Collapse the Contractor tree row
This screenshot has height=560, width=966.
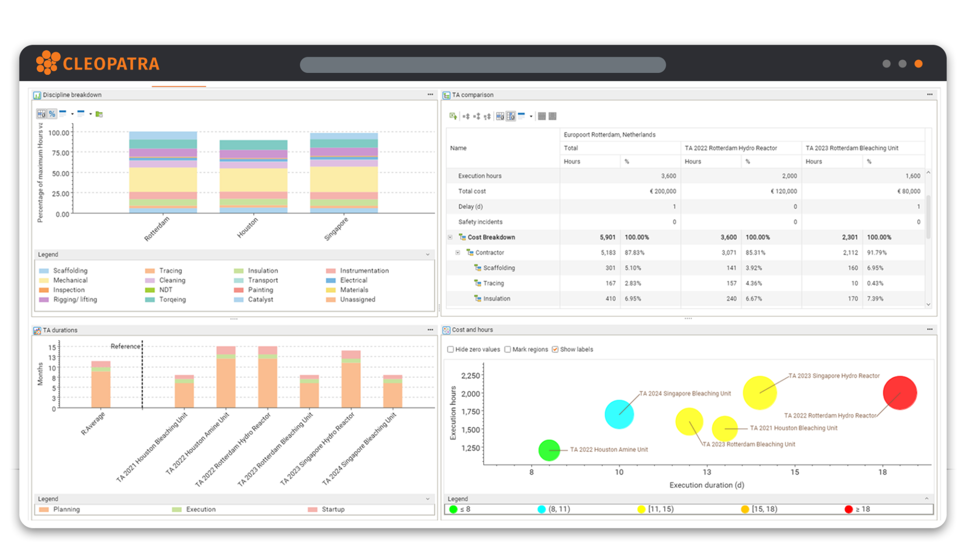(x=458, y=252)
